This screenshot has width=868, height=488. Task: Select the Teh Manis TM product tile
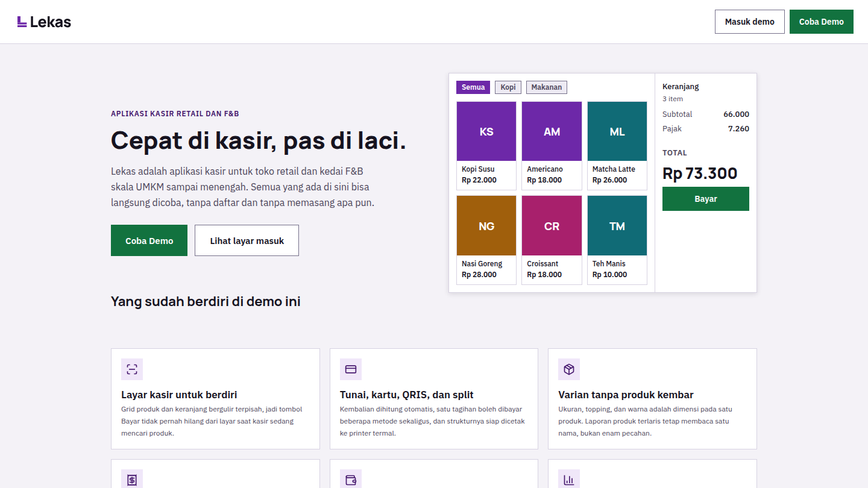coord(617,240)
